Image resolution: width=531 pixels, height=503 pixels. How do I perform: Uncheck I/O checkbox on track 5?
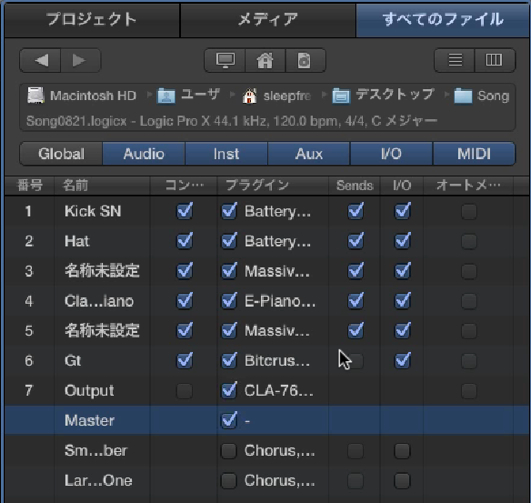(x=402, y=331)
